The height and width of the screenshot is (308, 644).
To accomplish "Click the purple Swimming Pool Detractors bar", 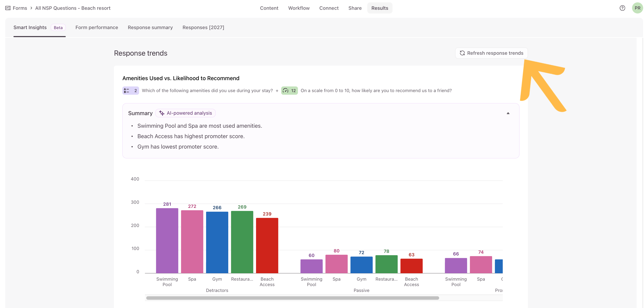I will pyautogui.click(x=167, y=241).
